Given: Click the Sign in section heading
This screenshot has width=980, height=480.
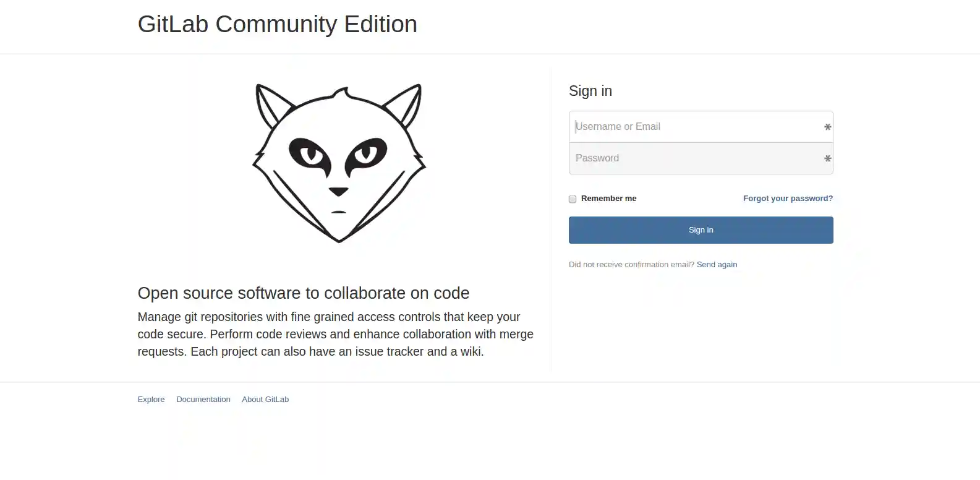Looking at the screenshot, I should point(590,90).
